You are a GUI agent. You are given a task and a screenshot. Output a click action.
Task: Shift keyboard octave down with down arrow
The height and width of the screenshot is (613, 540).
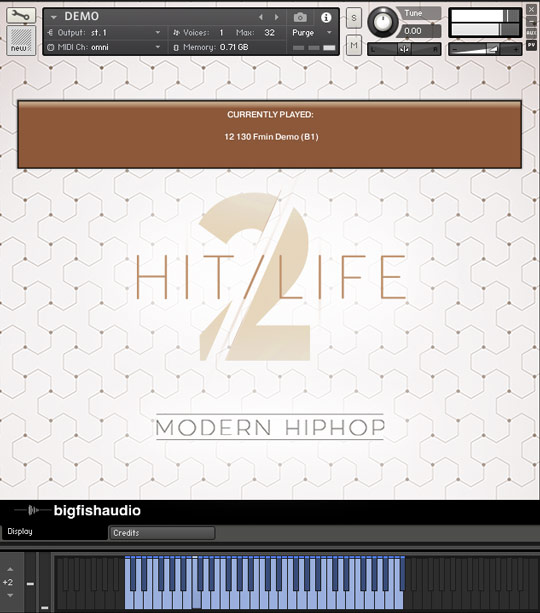[10, 596]
